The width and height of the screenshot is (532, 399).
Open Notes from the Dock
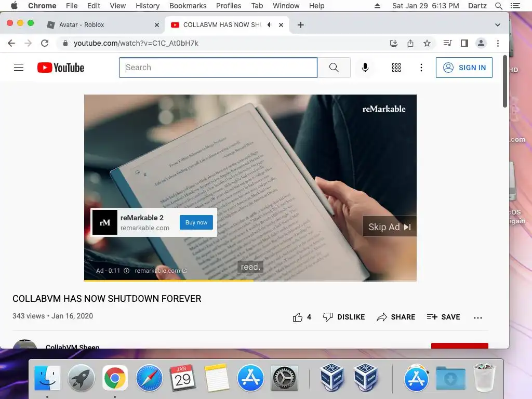(x=217, y=378)
